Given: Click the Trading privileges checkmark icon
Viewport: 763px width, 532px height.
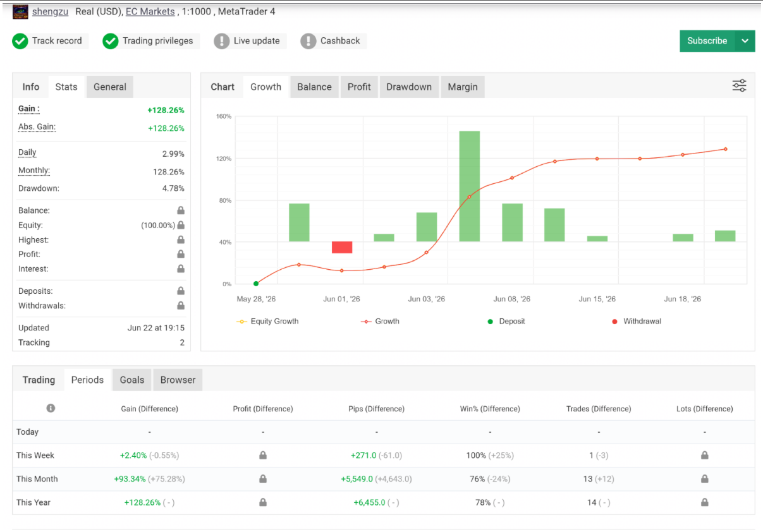Looking at the screenshot, I should coord(111,41).
